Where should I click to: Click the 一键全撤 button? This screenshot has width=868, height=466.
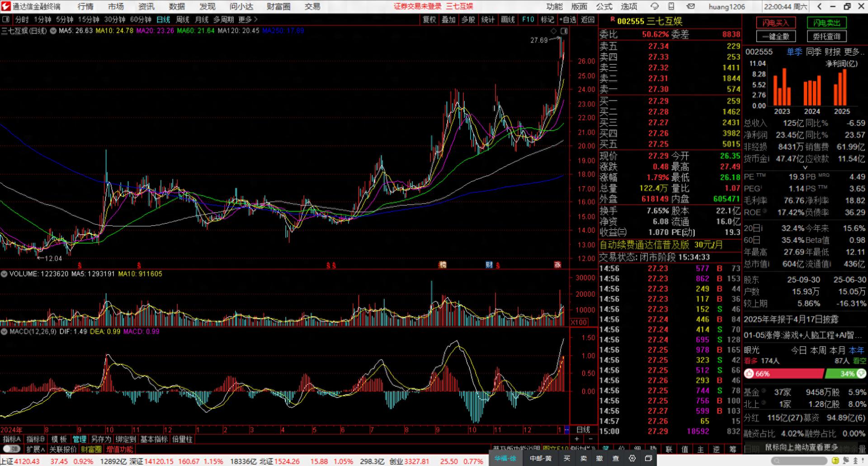click(x=775, y=36)
